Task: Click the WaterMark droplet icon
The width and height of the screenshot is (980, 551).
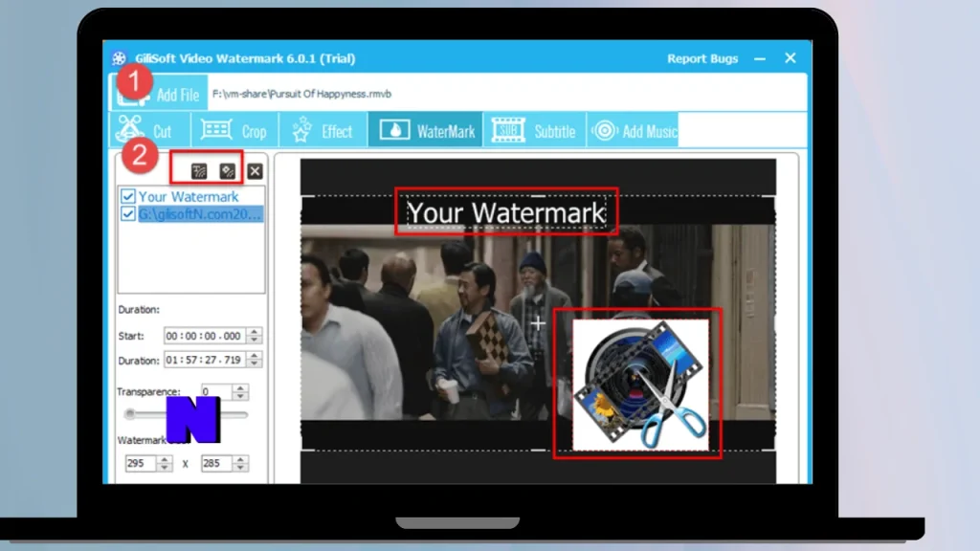Action: 394,130
